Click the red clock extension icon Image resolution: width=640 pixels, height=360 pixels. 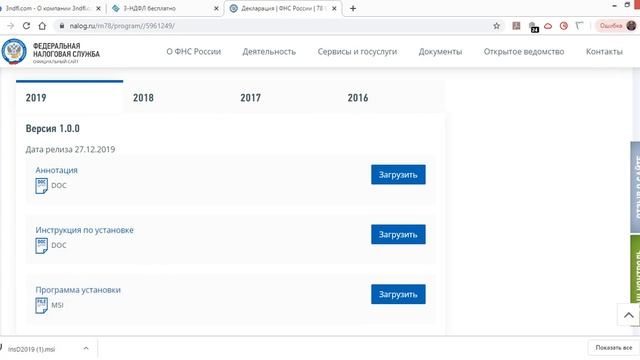point(564,26)
